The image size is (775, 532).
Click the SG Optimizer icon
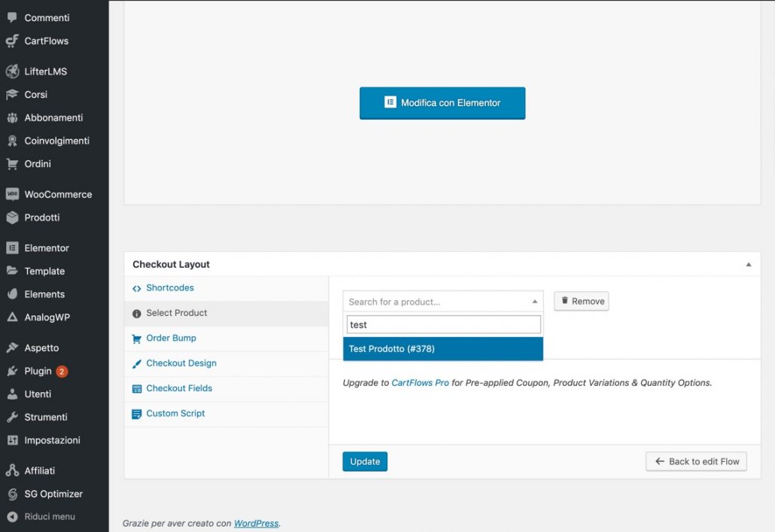pos(12,494)
